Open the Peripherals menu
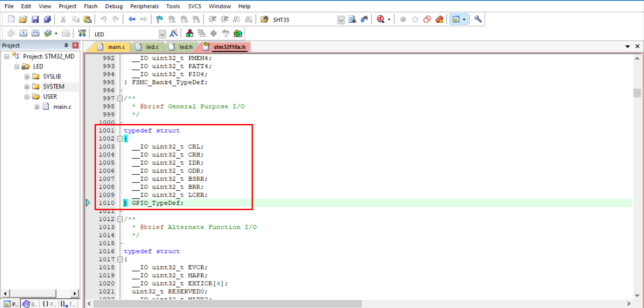This screenshot has width=644, height=308. [145, 6]
